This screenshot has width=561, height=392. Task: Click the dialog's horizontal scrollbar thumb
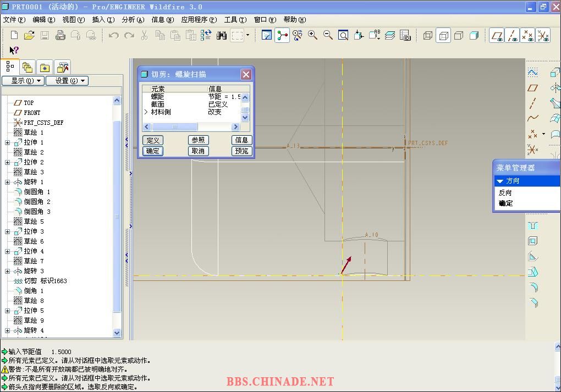(x=174, y=126)
